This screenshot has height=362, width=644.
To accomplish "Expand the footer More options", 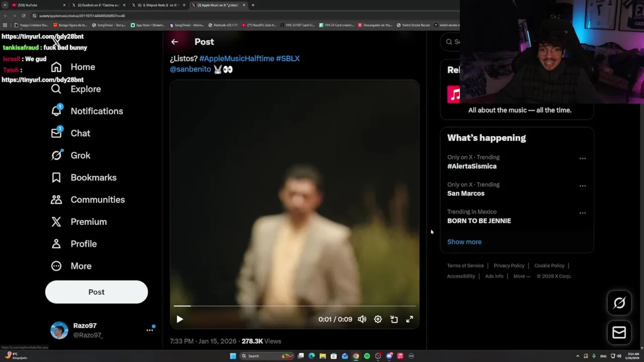I will (x=522, y=276).
